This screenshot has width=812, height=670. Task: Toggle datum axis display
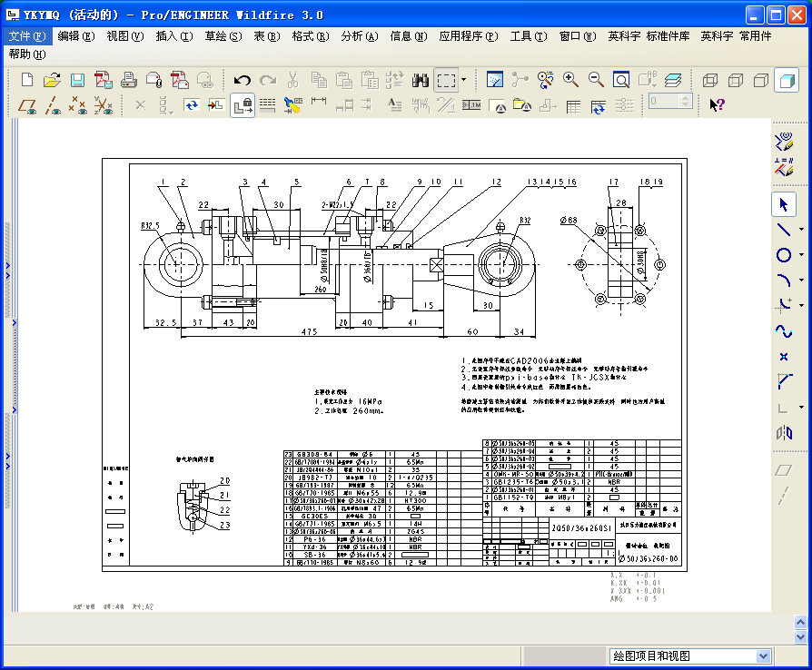tap(54, 105)
